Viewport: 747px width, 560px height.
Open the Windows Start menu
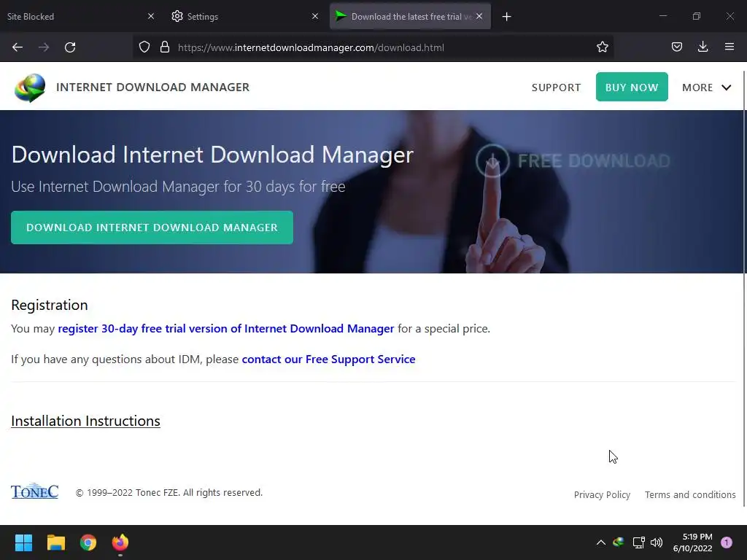(23, 542)
